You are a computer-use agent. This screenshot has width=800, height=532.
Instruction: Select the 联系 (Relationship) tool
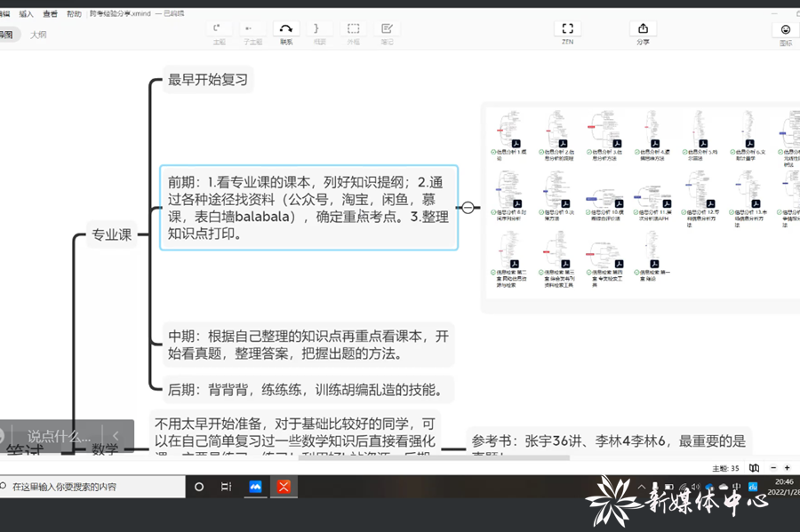coord(286,31)
